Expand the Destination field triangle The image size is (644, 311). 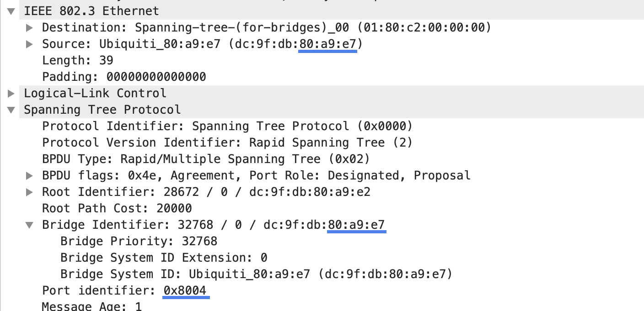click(29, 28)
